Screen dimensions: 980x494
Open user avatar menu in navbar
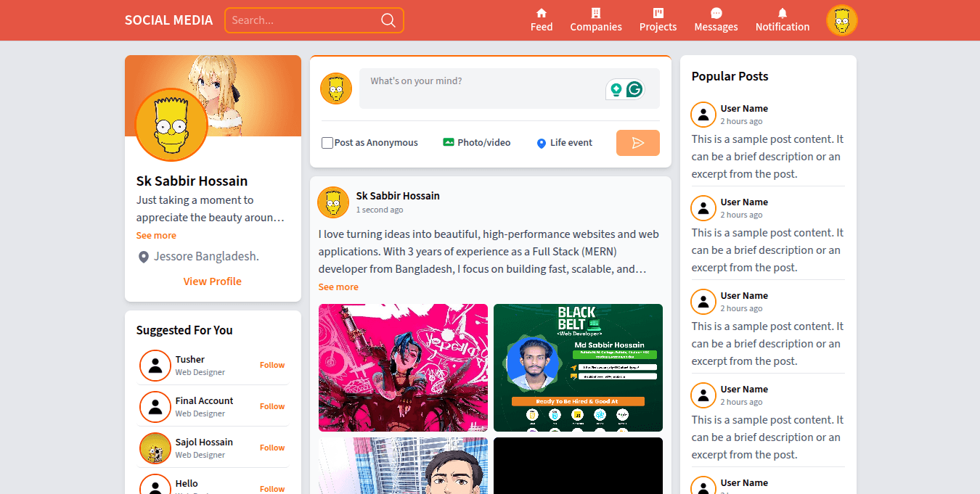click(x=841, y=20)
